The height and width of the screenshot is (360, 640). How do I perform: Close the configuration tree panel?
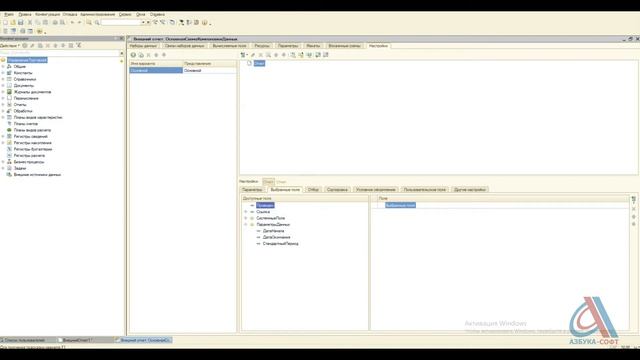pyautogui.click(x=122, y=39)
